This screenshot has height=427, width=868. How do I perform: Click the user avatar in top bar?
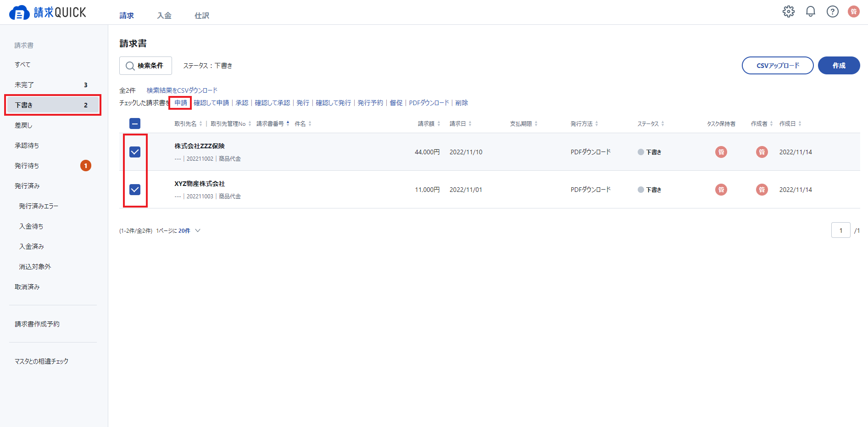click(x=854, y=11)
